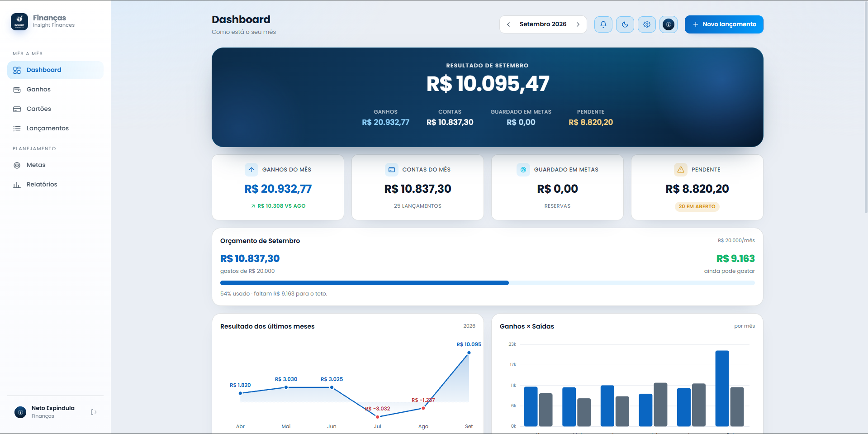Click the logout icon beside Neto Espindula
The height and width of the screenshot is (434, 868).
click(x=94, y=412)
